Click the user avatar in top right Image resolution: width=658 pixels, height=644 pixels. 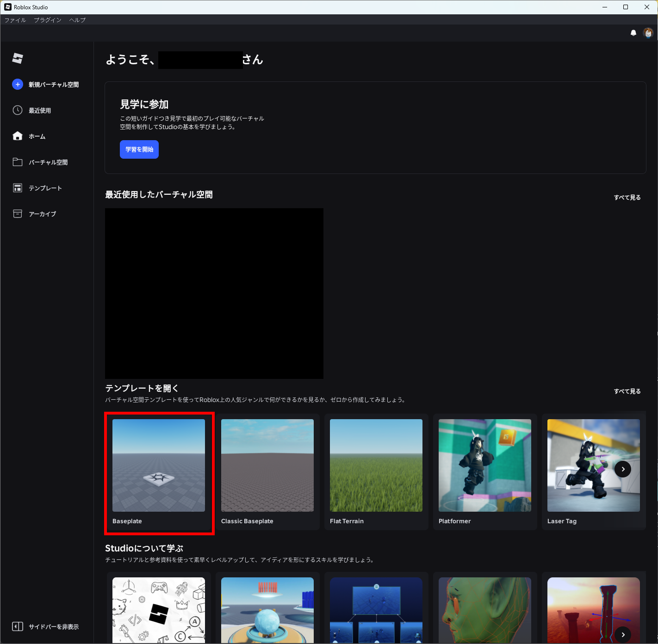coord(648,33)
